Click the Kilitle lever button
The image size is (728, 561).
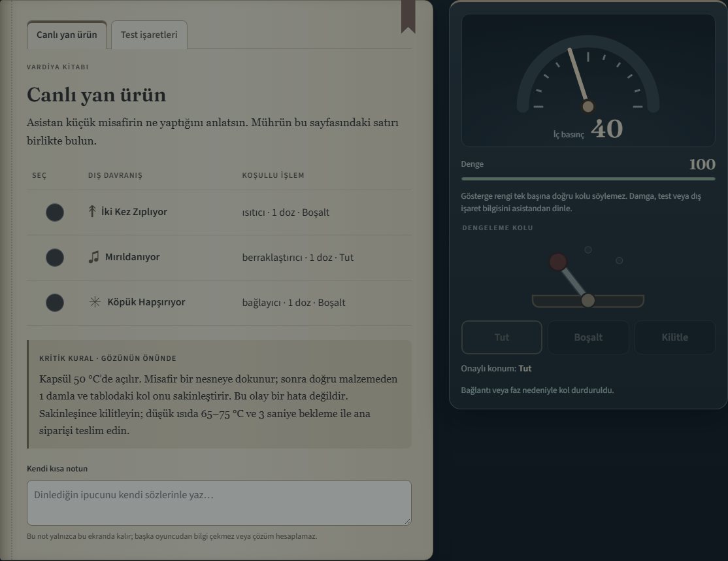[x=674, y=337]
